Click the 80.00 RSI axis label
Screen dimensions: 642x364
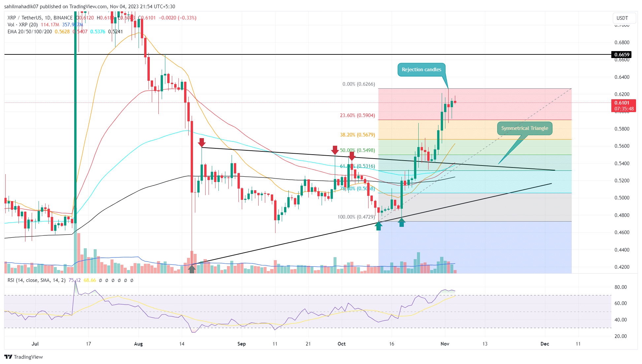pyautogui.click(x=621, y=287)
